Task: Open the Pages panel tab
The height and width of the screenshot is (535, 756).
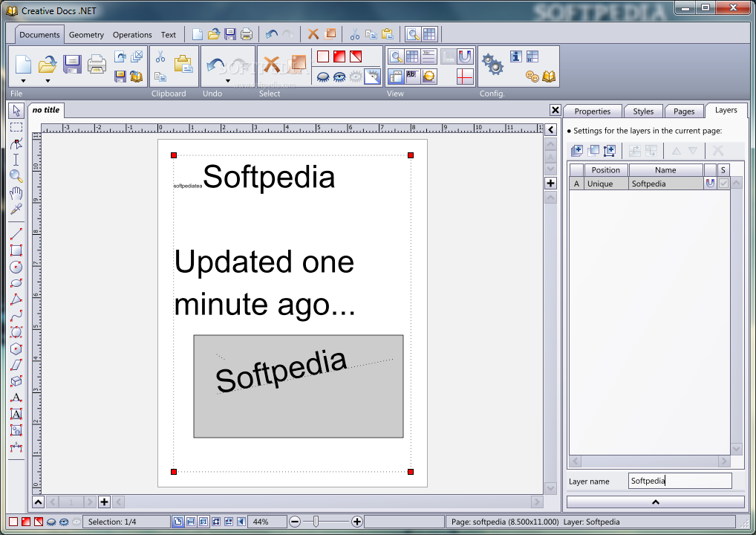Action: [x=684, y=111]
